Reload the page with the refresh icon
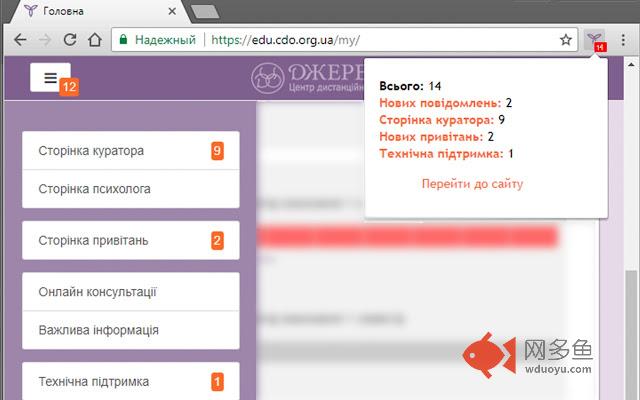The image size is (640, 400). click(x=70, y=40)
